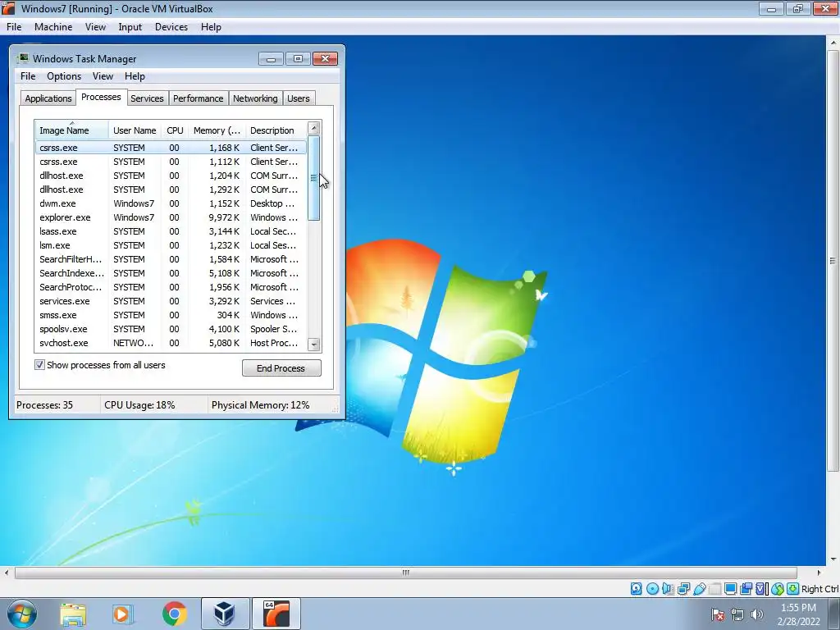Open Task Manager View menu
The width and height of the screenshot is (840, 630).
pos(103,76)
